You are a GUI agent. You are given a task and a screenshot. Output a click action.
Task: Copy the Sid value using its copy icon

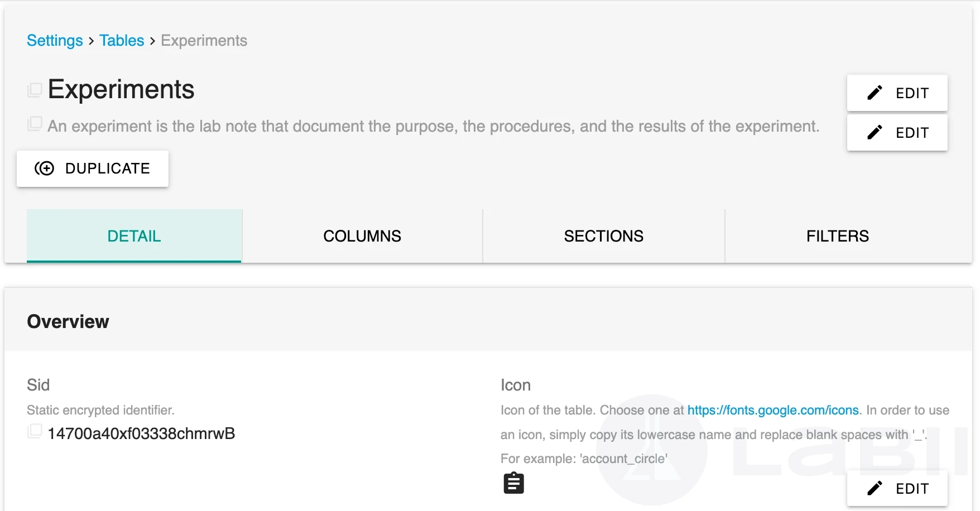[35, 431]
